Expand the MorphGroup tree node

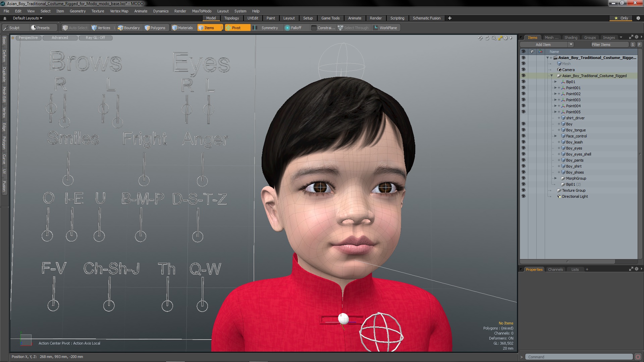[x=555, y=178]
